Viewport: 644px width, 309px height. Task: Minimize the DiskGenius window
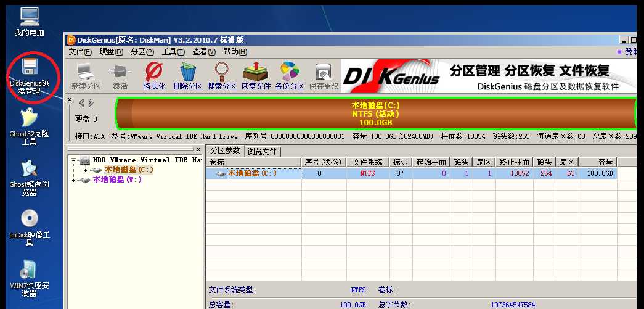[x=624, y=40]
